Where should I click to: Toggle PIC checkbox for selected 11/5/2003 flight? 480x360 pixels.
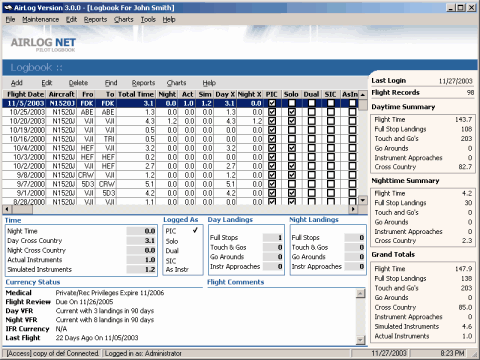(272, 103)
